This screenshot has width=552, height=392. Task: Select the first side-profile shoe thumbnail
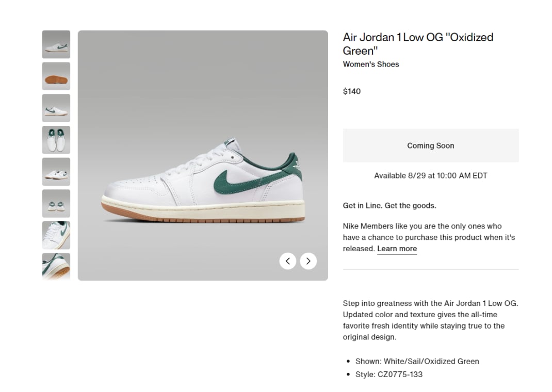(56, 44)
